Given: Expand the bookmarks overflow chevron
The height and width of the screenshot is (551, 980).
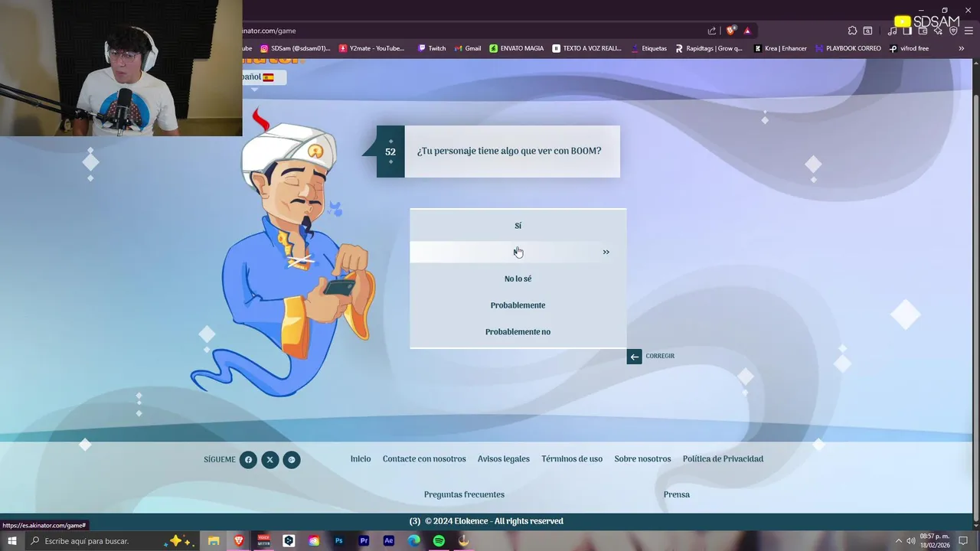Looking at the screenshot, I should (962, 48).
